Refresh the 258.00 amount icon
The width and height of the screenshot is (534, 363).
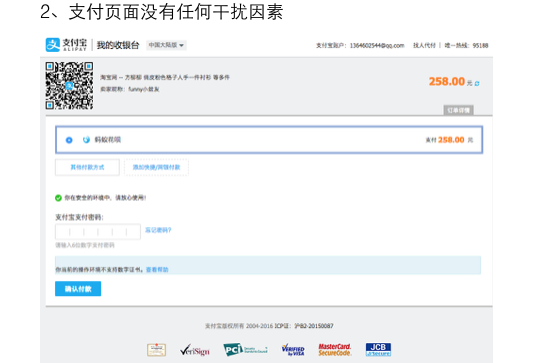477,83
